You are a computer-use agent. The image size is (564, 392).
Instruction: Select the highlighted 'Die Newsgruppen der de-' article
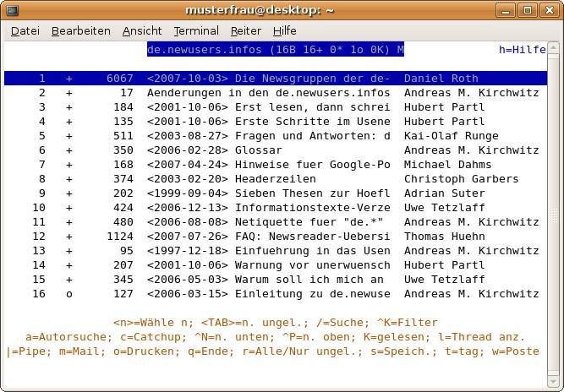(268, 79)
